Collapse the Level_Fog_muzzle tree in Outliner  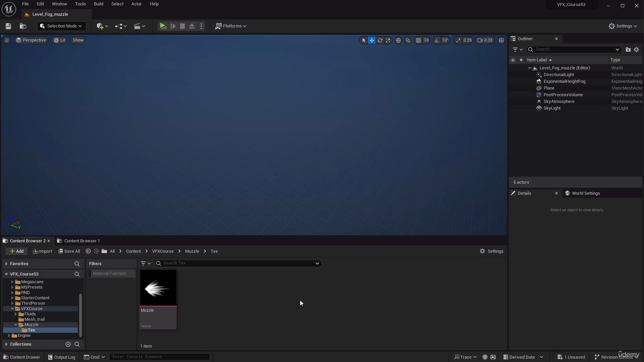tap(530, 68)
